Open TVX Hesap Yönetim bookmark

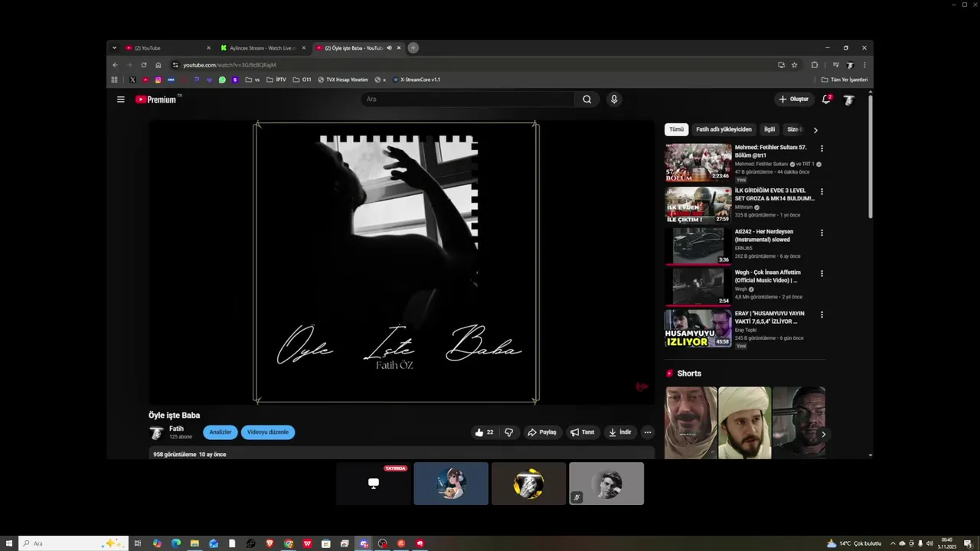[343, 80]
